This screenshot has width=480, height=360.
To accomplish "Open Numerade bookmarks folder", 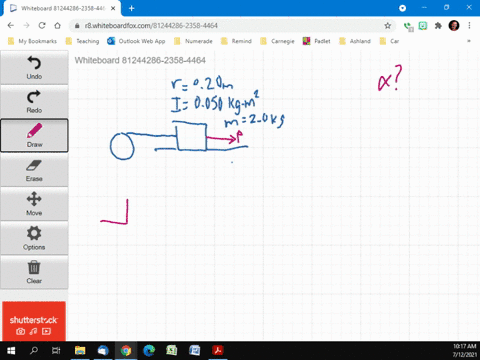I will click(193, 41).
